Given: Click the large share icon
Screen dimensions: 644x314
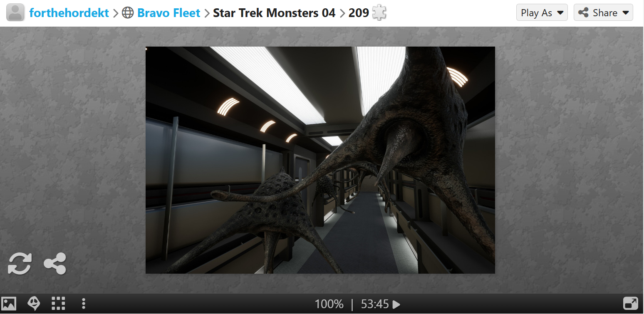Looking at the screenshot, I should (x=55, y=264).
